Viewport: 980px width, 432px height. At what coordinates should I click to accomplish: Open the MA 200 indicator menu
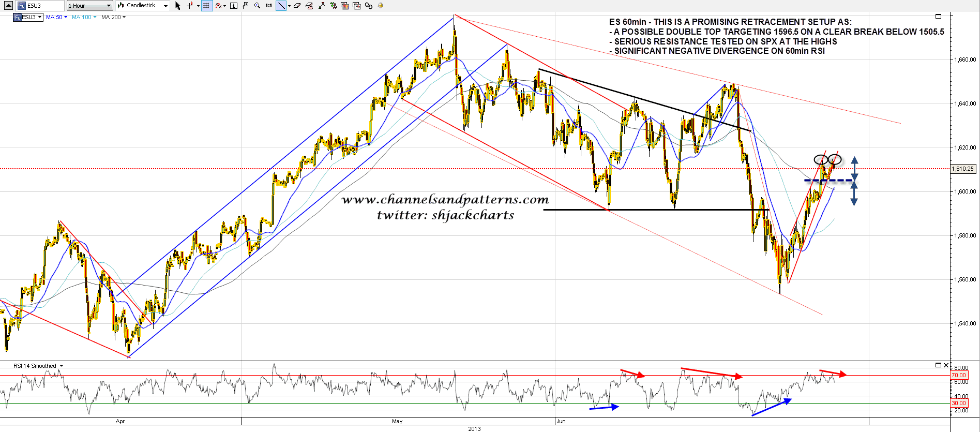[113, 18]
